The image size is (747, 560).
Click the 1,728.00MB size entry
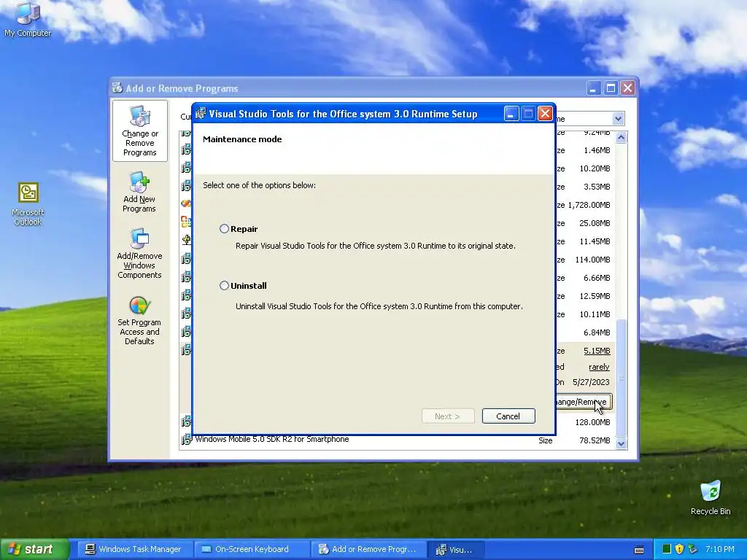[x=589, y=205]
